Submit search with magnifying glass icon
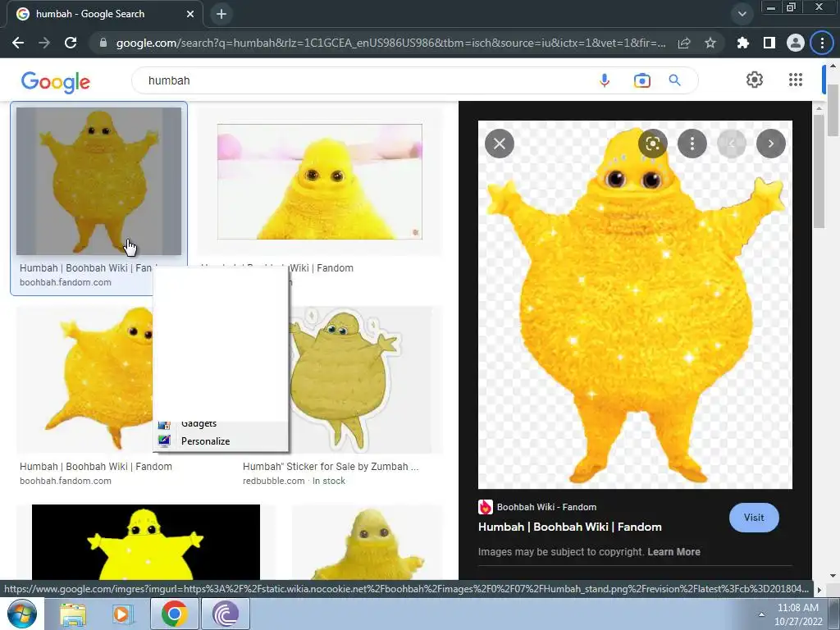Image resolution: width=840 pixels, height=630 pixels. point(674,80)
